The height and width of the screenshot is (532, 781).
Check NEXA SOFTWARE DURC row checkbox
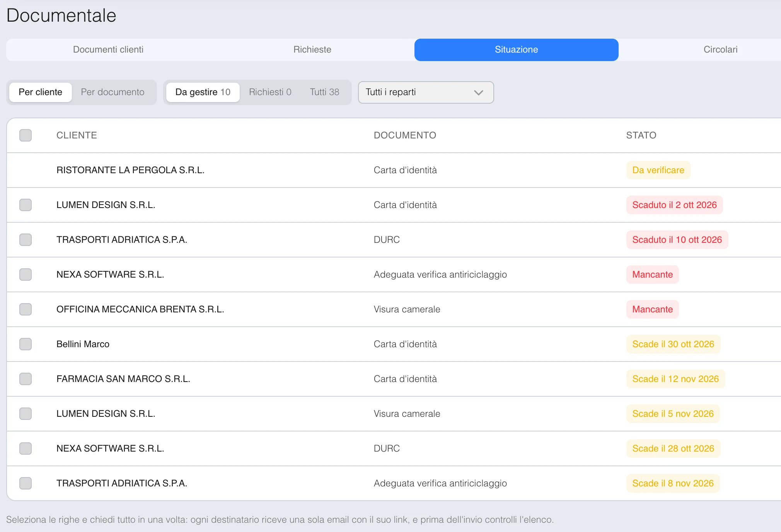point(26,448)
